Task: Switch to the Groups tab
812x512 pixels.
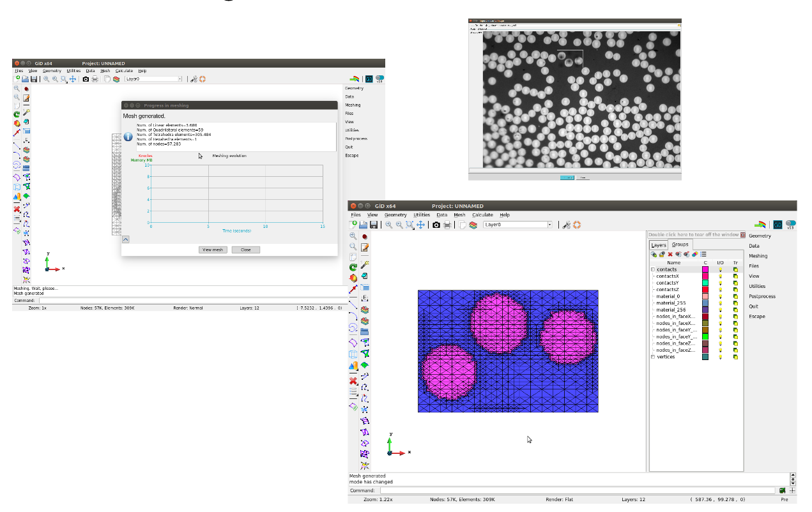Action: tap(680, 244)
